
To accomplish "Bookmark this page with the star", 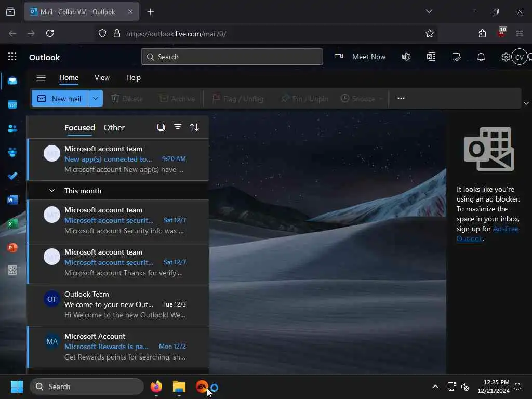I will point(430,33).
